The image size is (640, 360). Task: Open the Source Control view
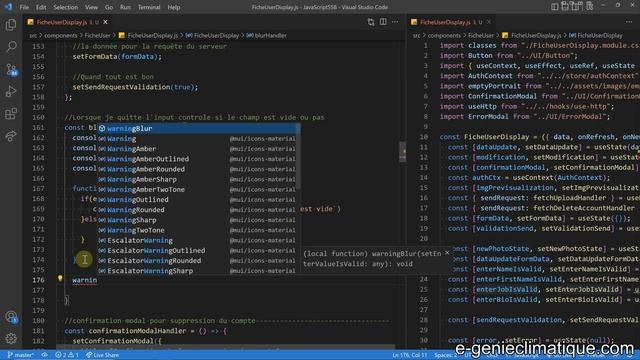point(11,69)
